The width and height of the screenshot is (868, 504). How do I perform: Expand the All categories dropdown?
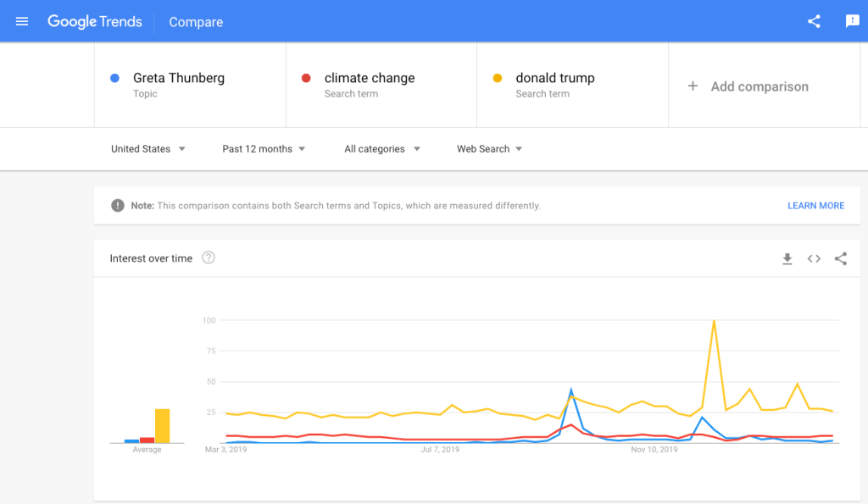[x=381, y=149]
